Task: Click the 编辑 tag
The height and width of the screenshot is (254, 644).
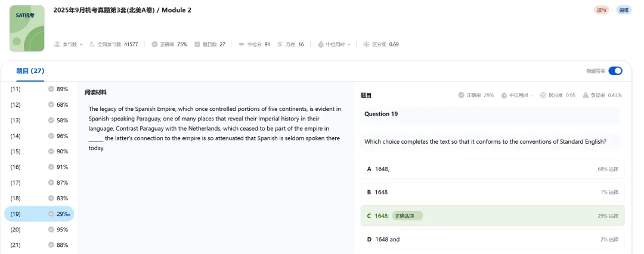Action: tap(624, 10)
